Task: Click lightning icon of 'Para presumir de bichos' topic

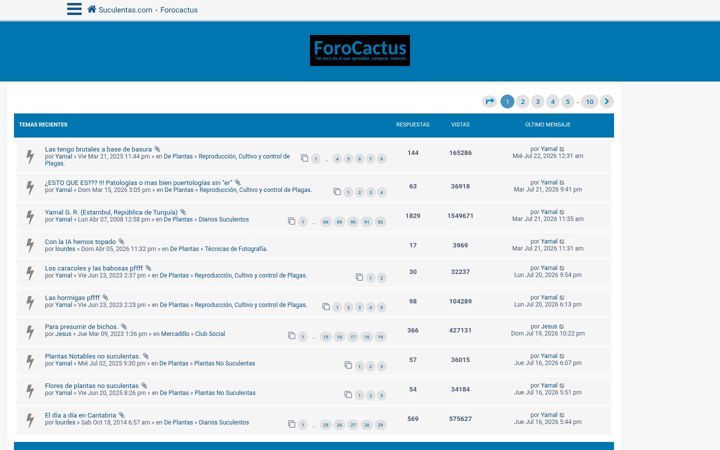Action: point(30,332)
